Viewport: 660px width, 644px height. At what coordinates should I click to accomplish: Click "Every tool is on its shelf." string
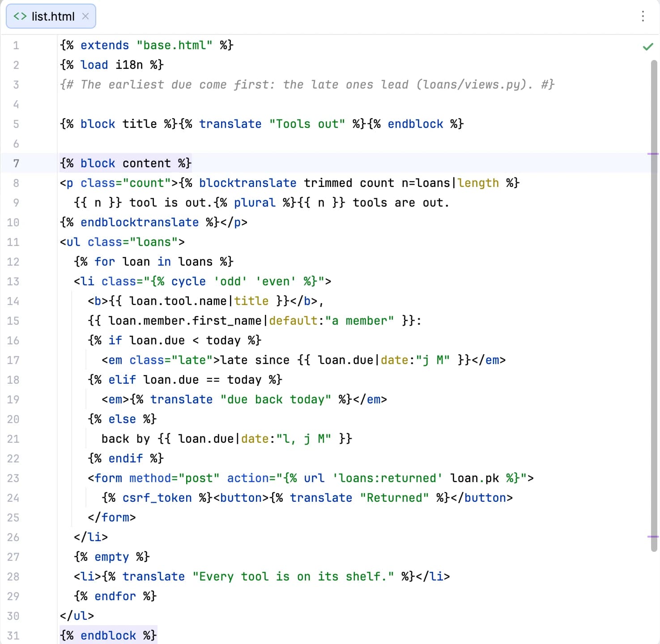[293, 576]
